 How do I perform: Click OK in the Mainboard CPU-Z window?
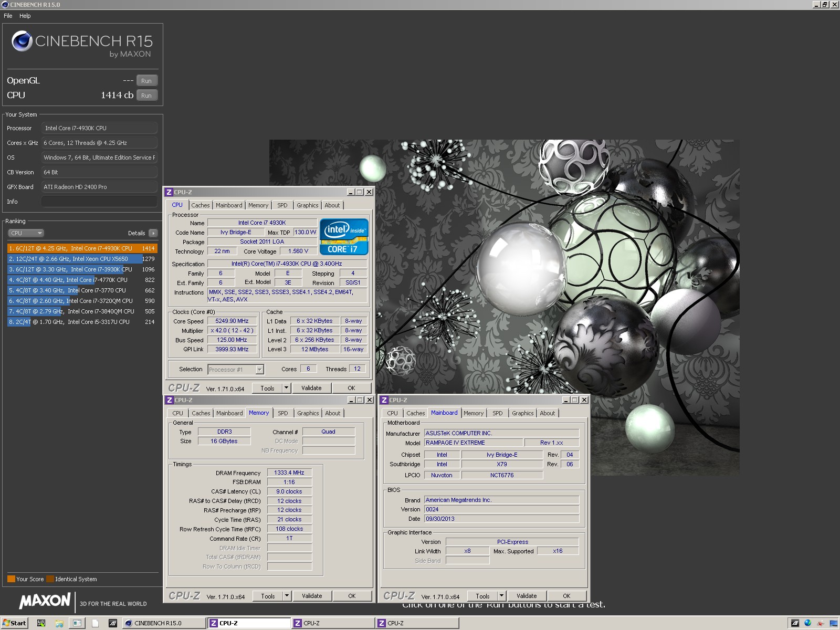(566, 596)
